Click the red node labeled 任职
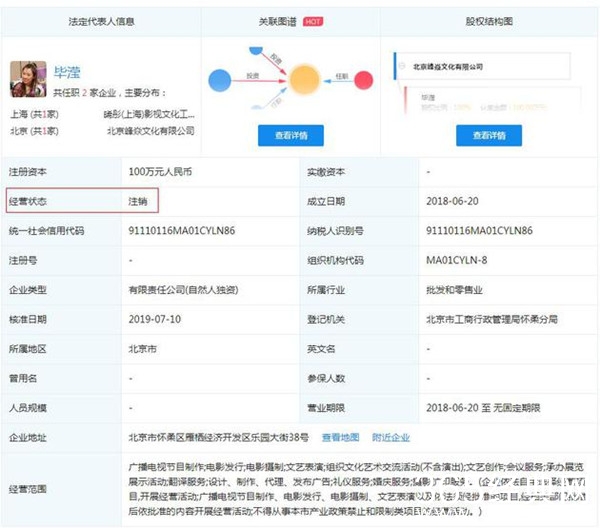This screenshot has height=528, width=600. (364, 80)
